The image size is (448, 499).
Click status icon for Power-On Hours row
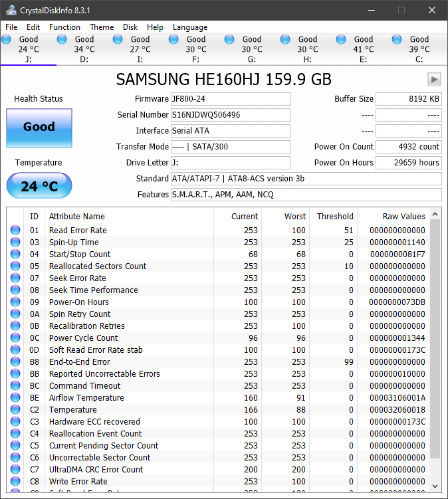point(15,302)
